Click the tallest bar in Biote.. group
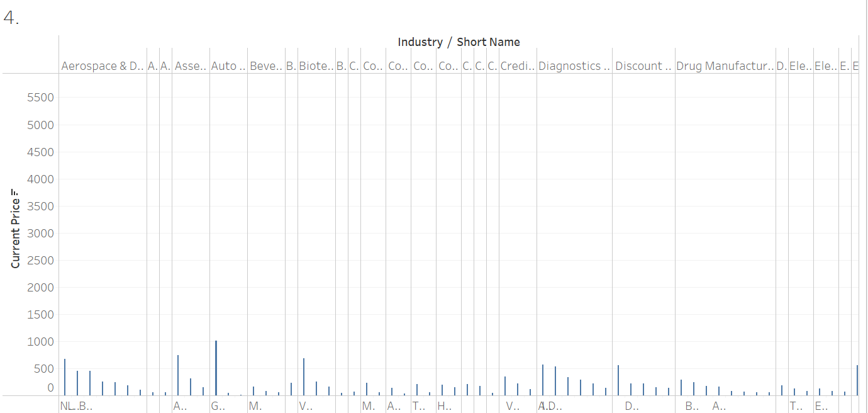This screenshot has height=413, width=868. 304,376
